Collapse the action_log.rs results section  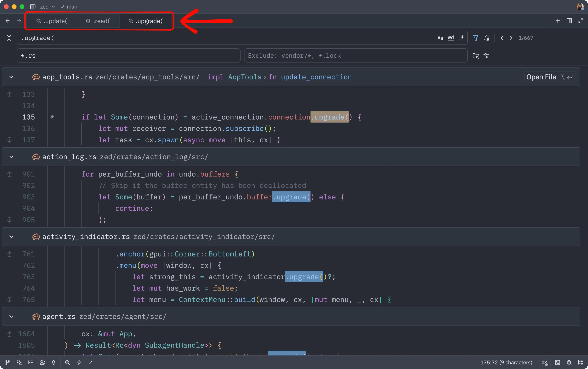click(x=11, y=157)
